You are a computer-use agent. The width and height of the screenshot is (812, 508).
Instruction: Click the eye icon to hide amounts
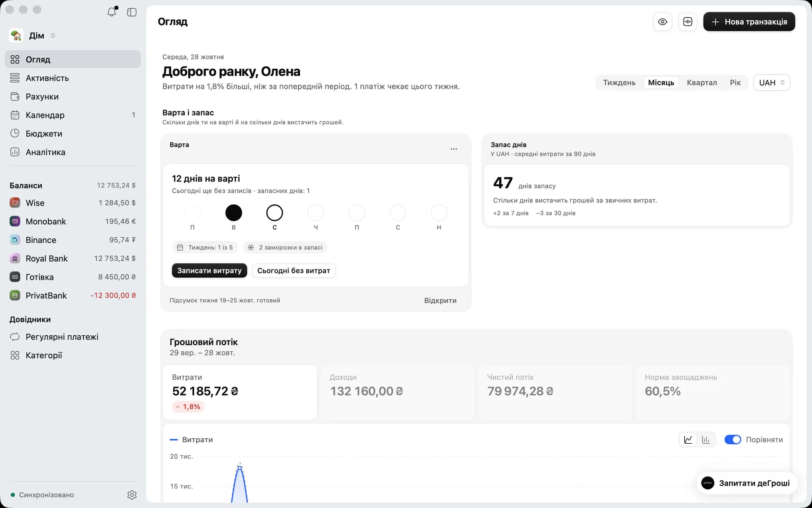point(662,22)
